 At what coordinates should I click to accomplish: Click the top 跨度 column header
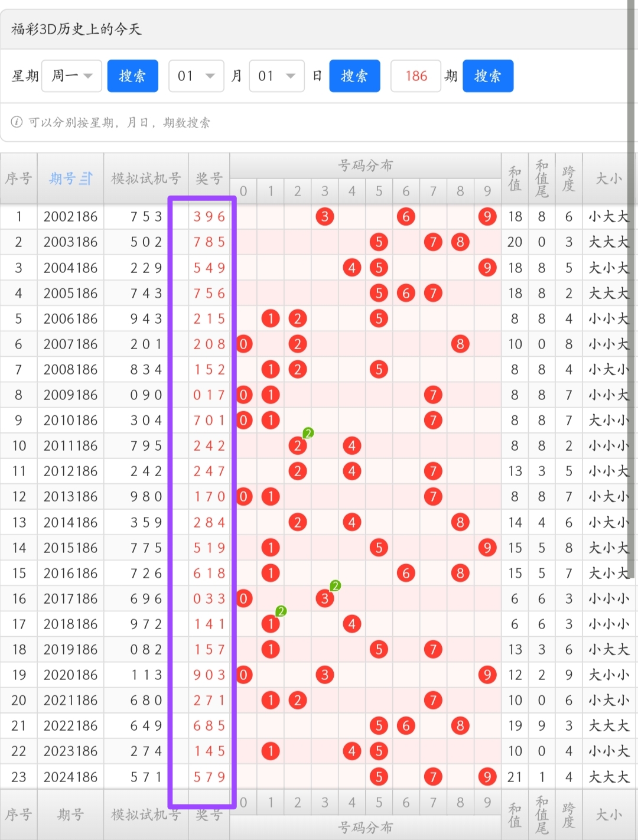(x=568, y=178)
